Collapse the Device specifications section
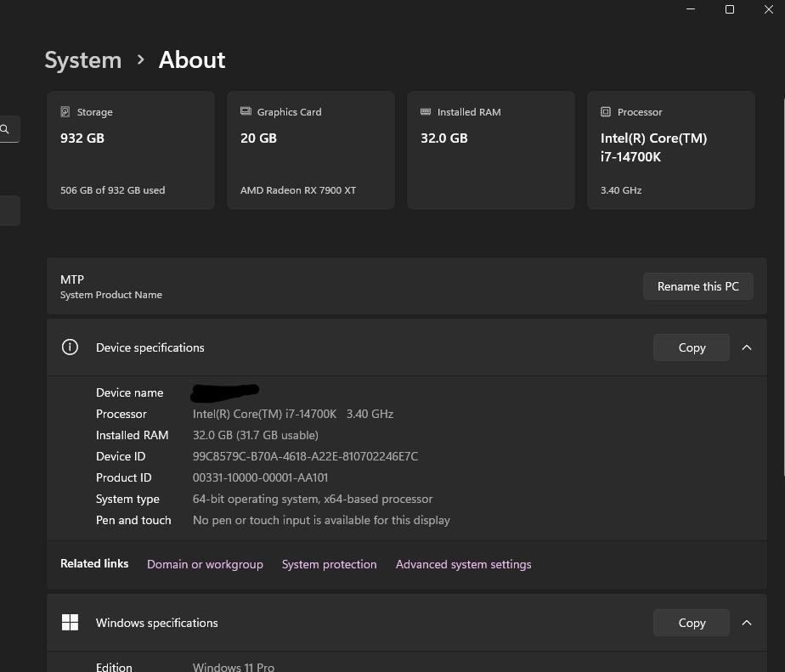Image resolution: width=785 pixels, height=672 pixels. (x=747, y=347)
